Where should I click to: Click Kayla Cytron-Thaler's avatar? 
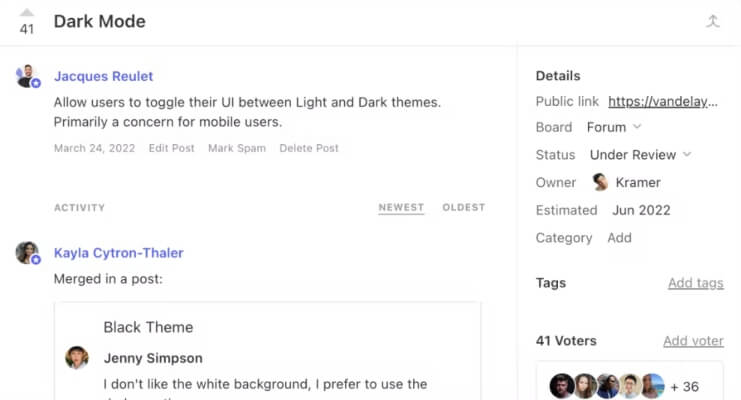[27, 253]
